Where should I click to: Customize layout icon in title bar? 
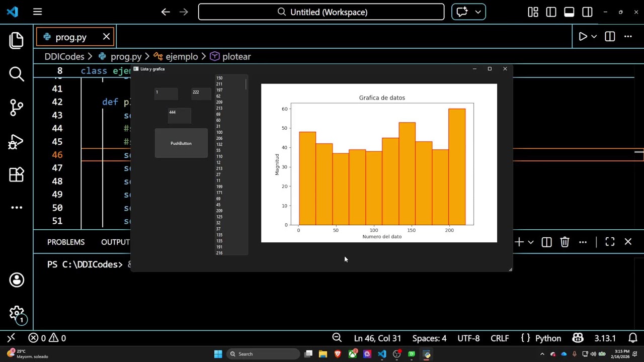coord(533,12)
